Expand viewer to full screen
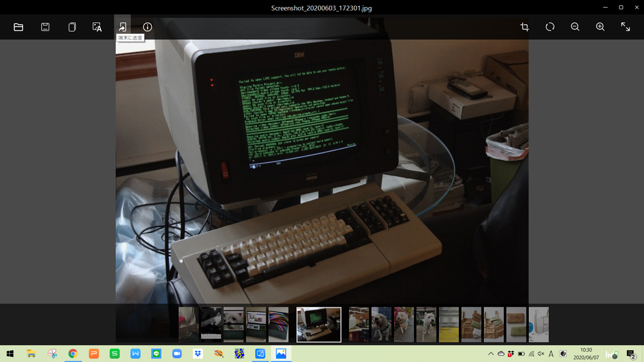644x362 pixels. pos(625,27)
